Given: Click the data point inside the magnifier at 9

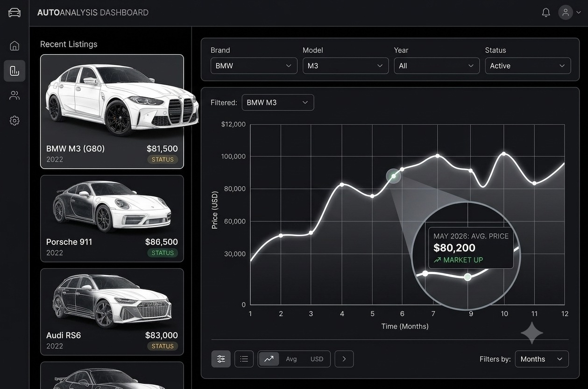Looking at the screenshot, I should (x=468, y=277).
